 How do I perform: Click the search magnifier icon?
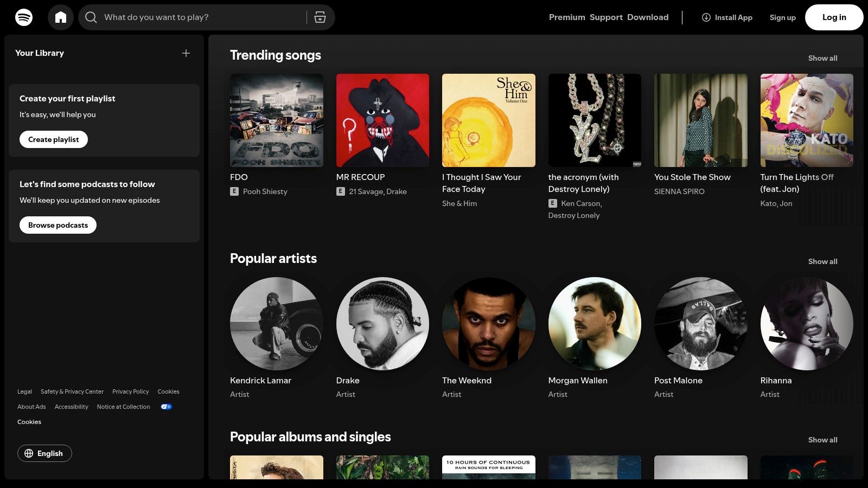coord(91,17)
